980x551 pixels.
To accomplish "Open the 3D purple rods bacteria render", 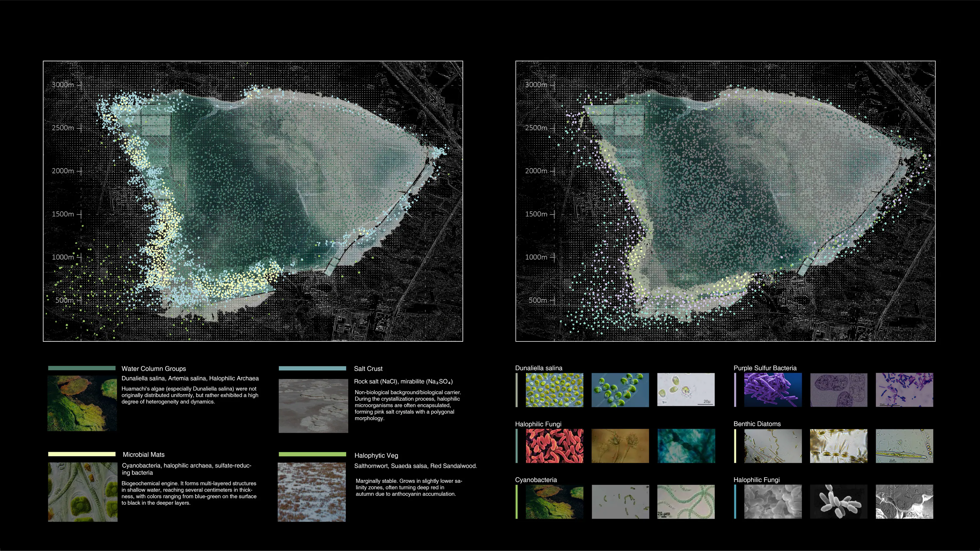I will pos(773,390).
